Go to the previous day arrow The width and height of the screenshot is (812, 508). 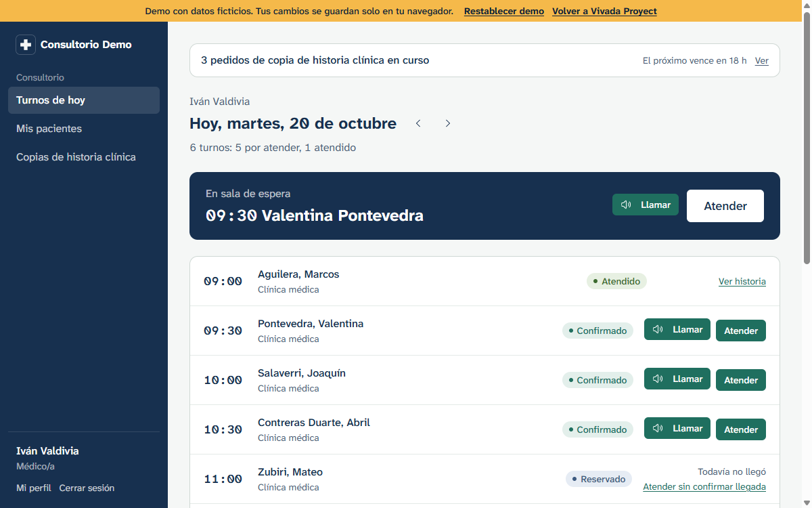click(x=418, y=123)
